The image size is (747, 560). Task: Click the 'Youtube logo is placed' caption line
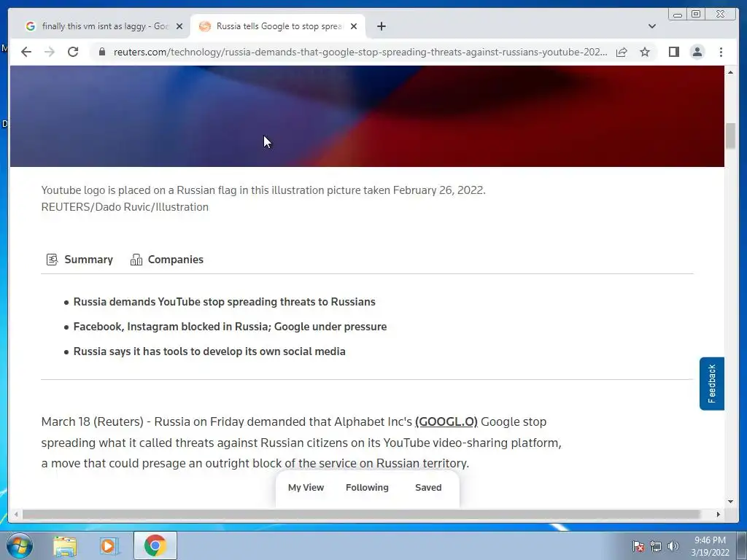[263, 190]
